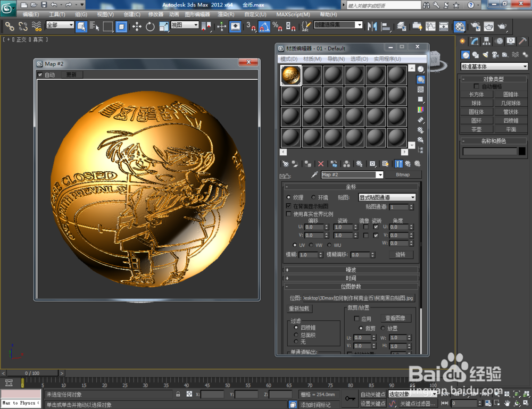Click the eyedropper pick-material icon
Image resolution: width=532 pixels, height=409 pixels.
pos(313,174)
